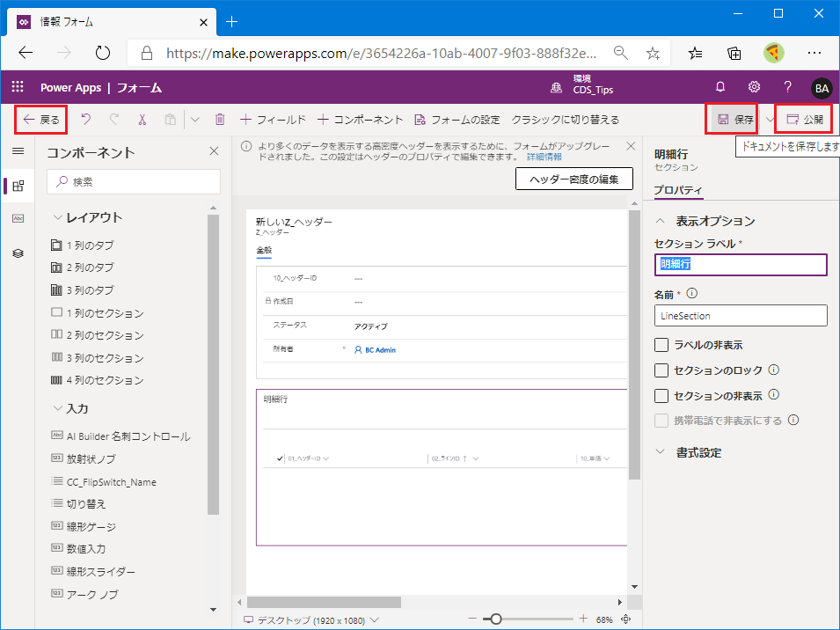Collapse the レイアウト group
840x630 pixels.
click(x=58, y=217)
